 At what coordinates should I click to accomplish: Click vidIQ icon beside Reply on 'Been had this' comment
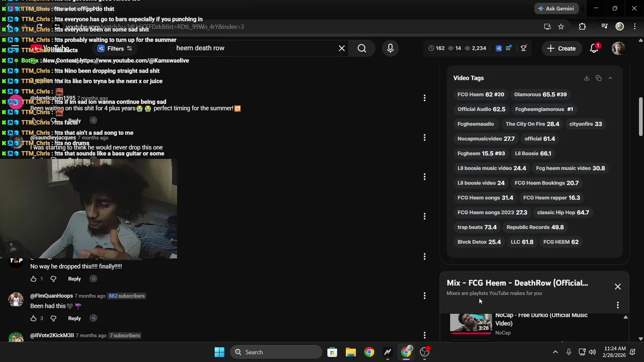coord(93,318)
